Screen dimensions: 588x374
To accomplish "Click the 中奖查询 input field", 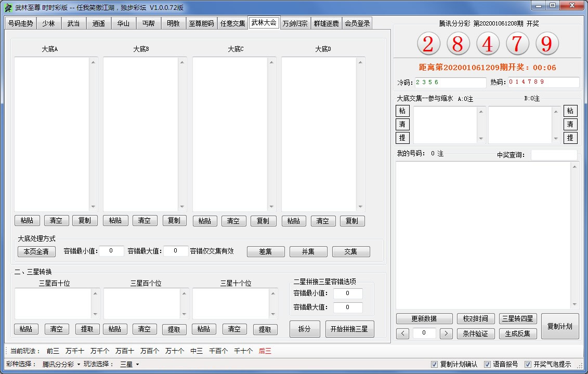I will (553, 155).
